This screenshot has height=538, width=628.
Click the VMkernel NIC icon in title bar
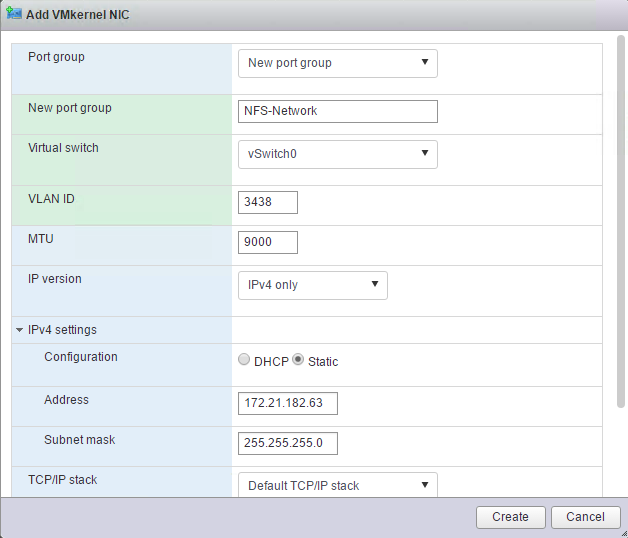tap(14, 14)
